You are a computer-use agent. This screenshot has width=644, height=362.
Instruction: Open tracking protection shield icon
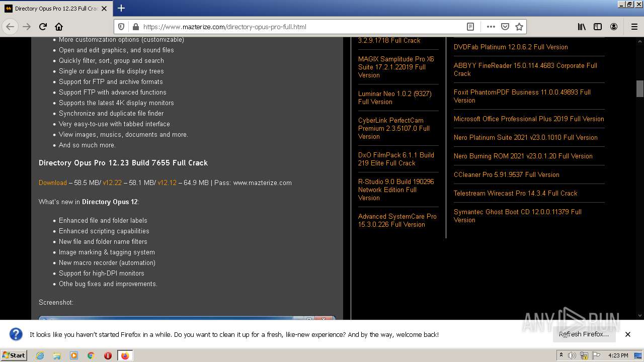coord(121,27)
